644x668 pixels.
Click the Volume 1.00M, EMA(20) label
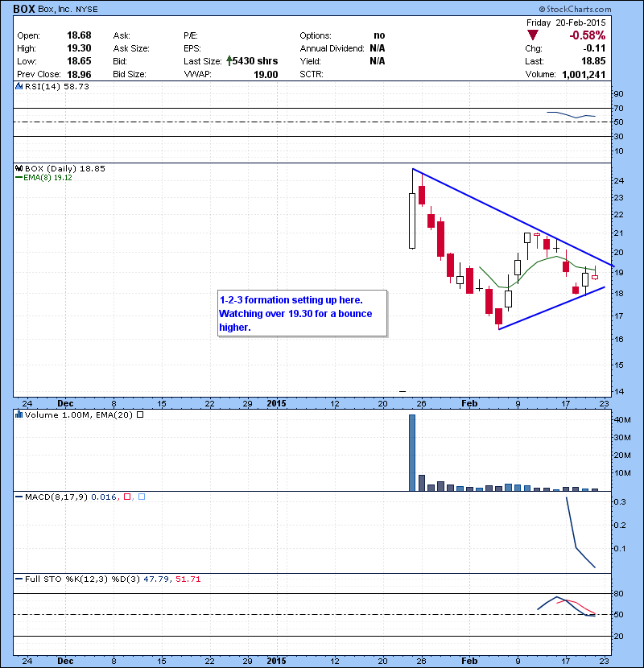coord(79,414)
